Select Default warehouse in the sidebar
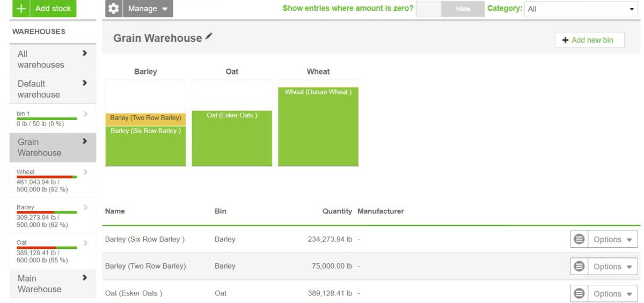644x303 pixels. (x=53, y=89)
